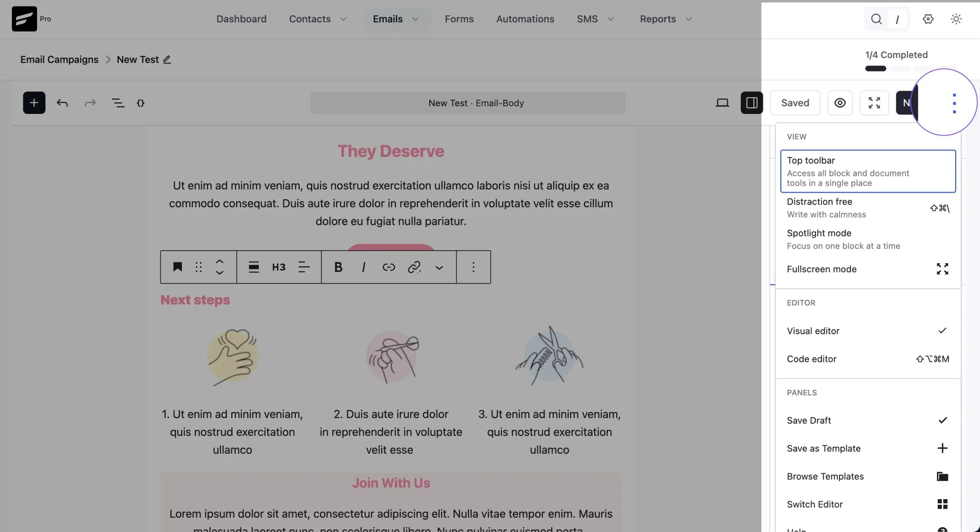Undo the last edit
Viewport: 980px width, 532px height.
62,102
